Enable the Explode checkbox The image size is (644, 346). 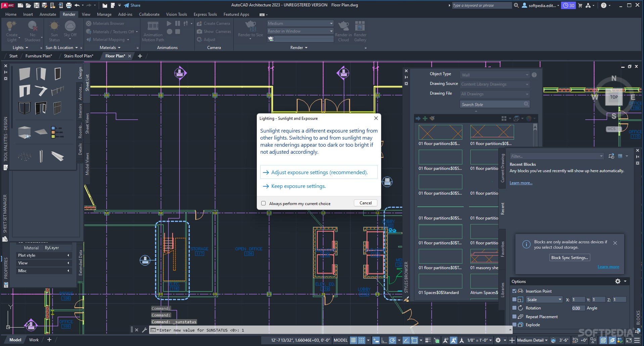(x=514, y=325)
